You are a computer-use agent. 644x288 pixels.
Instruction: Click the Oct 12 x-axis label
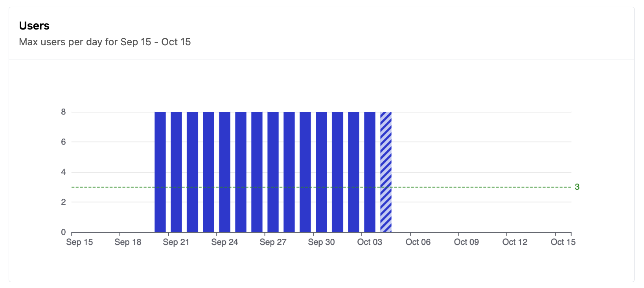click(515, 242)
